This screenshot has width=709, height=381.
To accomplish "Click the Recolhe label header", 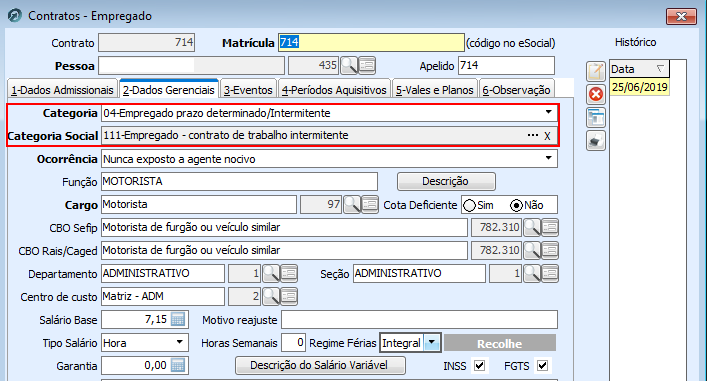I will tap(500, 343).
